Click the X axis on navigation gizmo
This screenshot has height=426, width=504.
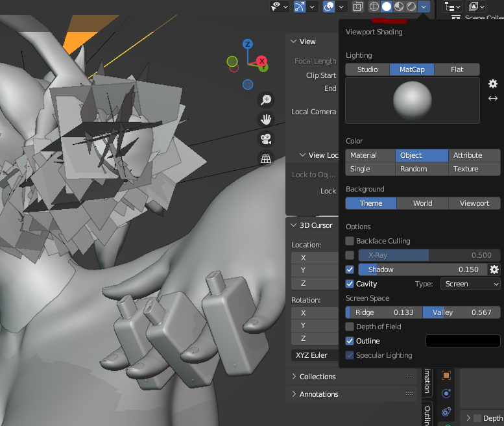262,61
